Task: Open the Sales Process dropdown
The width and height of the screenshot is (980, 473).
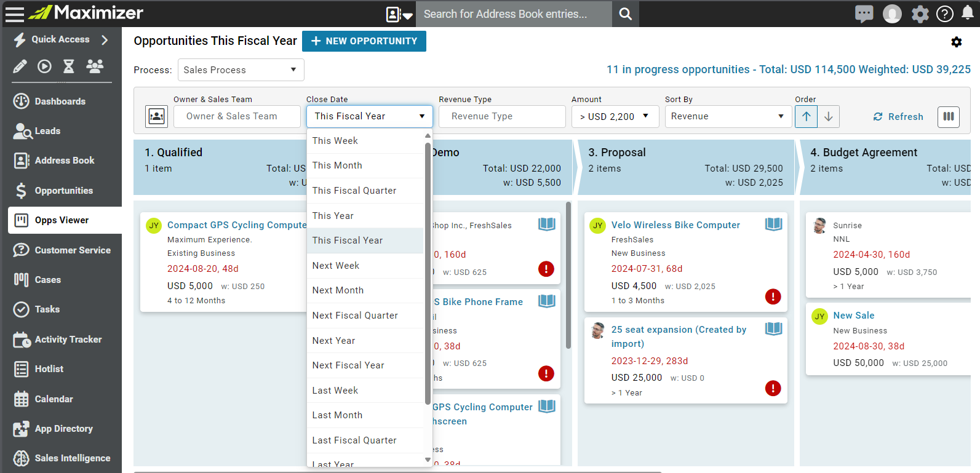Action: [x=241, y=70]
